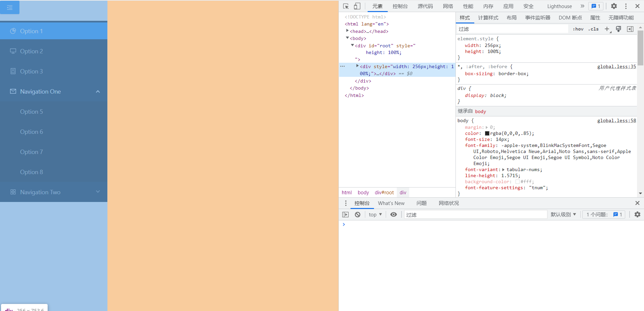Click the styles 过滤 filter input
Viewport: 644px width, 311px height.
pos(503,29)
